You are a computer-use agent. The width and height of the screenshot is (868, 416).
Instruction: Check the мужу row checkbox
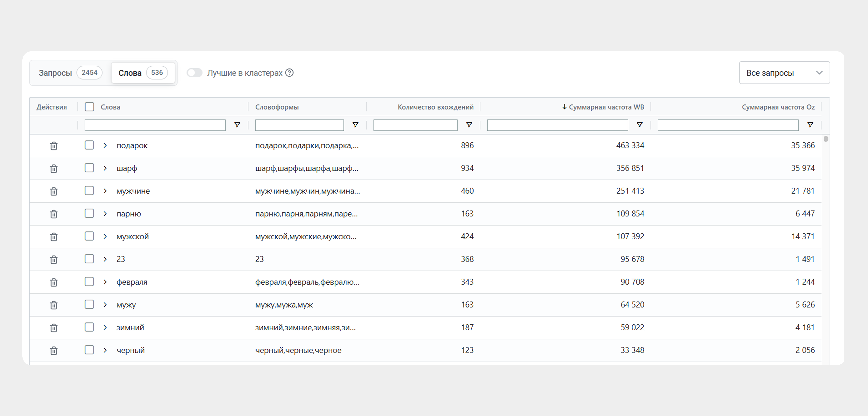[89, 304]
